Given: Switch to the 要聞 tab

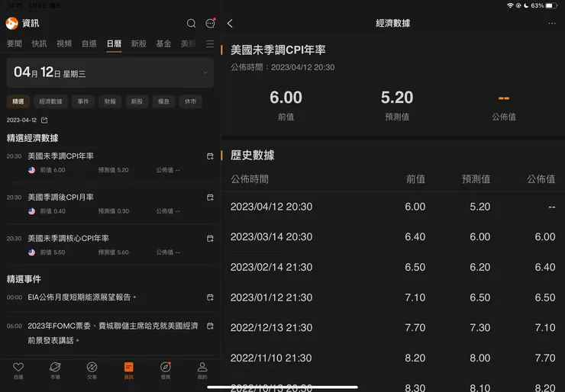Looking at the screenshot, I should (15, 44).
